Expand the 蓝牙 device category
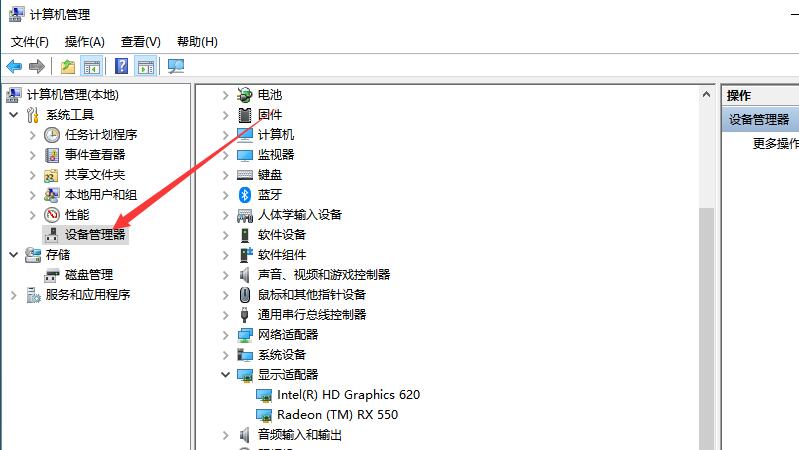Viewport: 799px width, 450px height. pos(225,195)
